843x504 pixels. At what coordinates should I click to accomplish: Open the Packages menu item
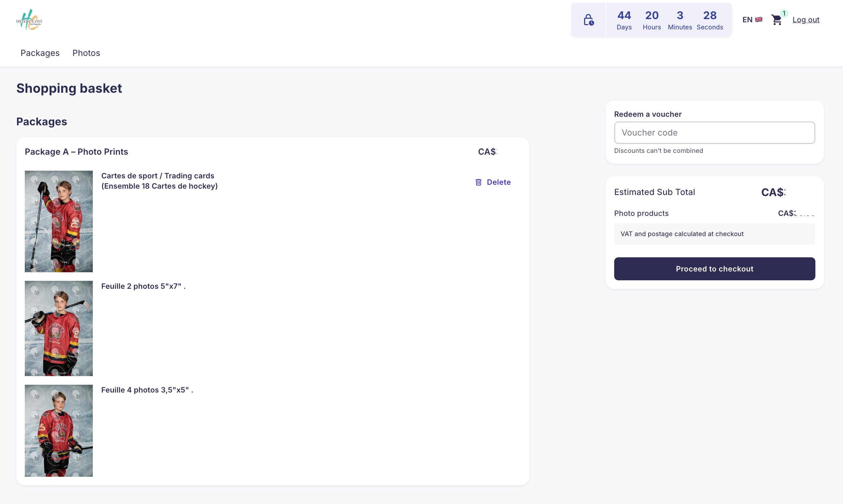coord(40,53)
